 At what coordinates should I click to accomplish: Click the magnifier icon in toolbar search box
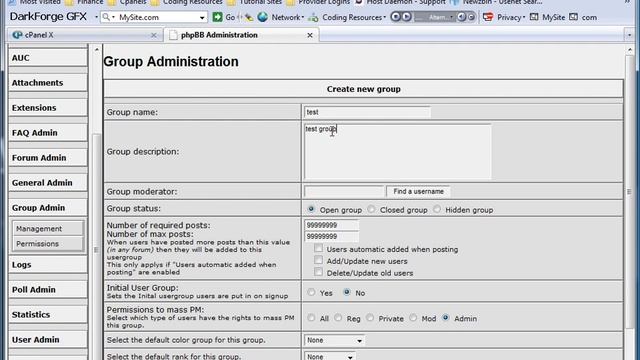point(106,17)
